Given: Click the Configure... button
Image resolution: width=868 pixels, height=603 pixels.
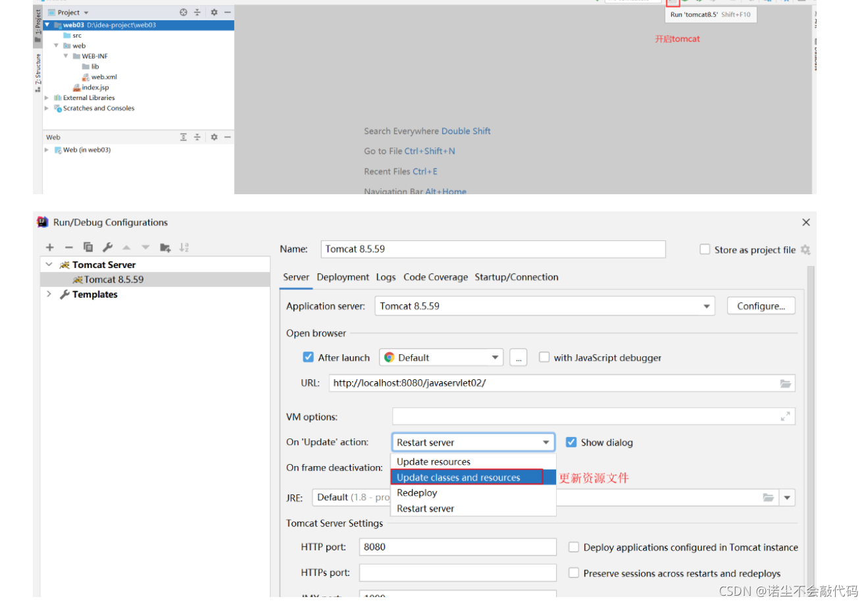Looking at the screenshot, I should pyautogui.click(x=761, y=306).
